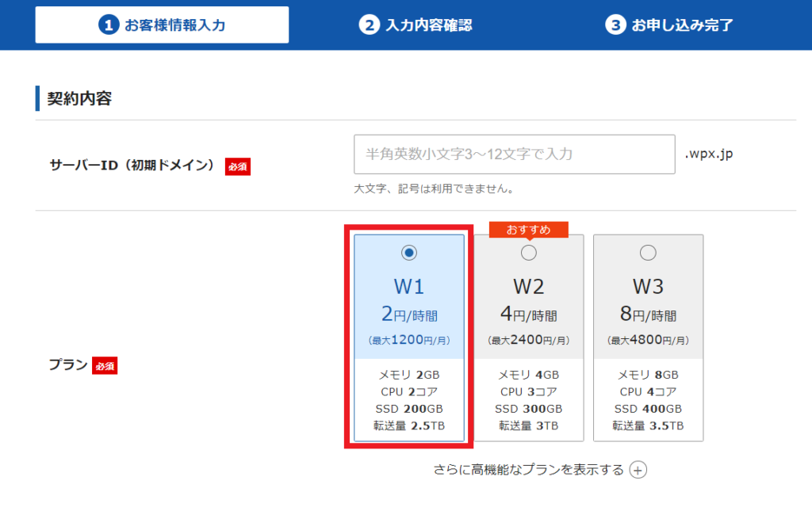Select the W1 plan radio button
812x511 pixels.
[x=408, y=253]
